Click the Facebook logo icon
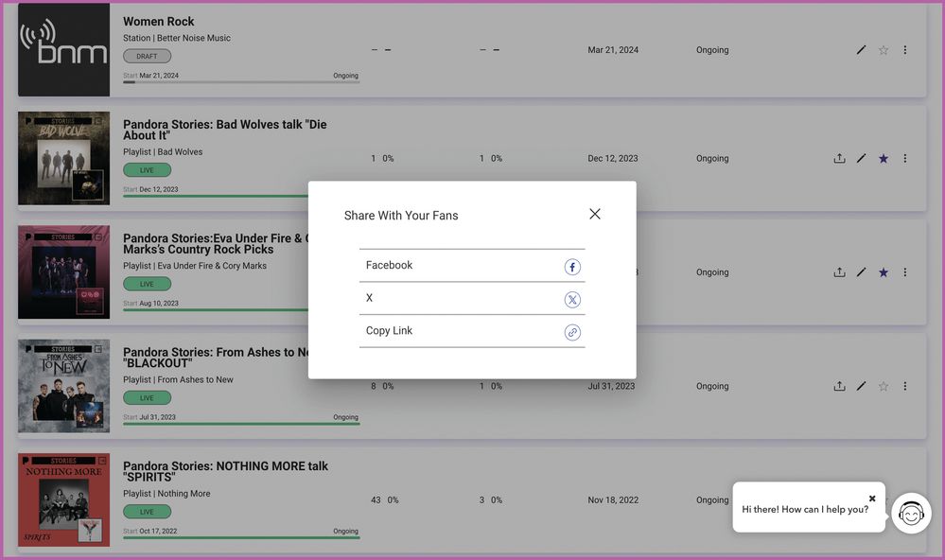The width and height of the screenshot is (945, 560). [572, 267]
